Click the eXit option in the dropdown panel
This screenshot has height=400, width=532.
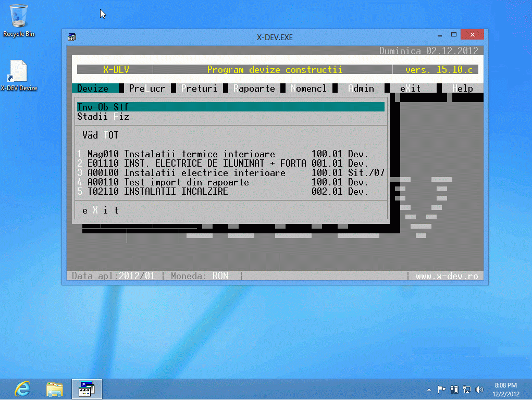point(101,210)
